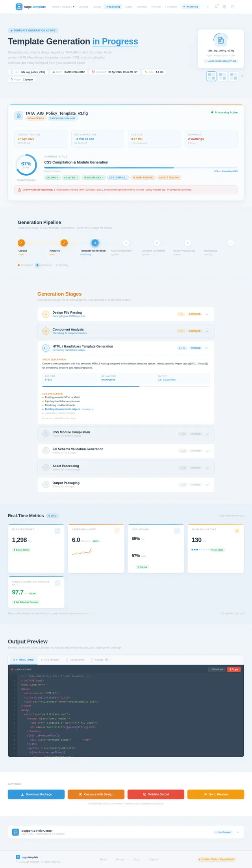This screenshot has width=252, height=868.
Task: Click the CSS Compilation progress bar
Action: tap(141, 167)
